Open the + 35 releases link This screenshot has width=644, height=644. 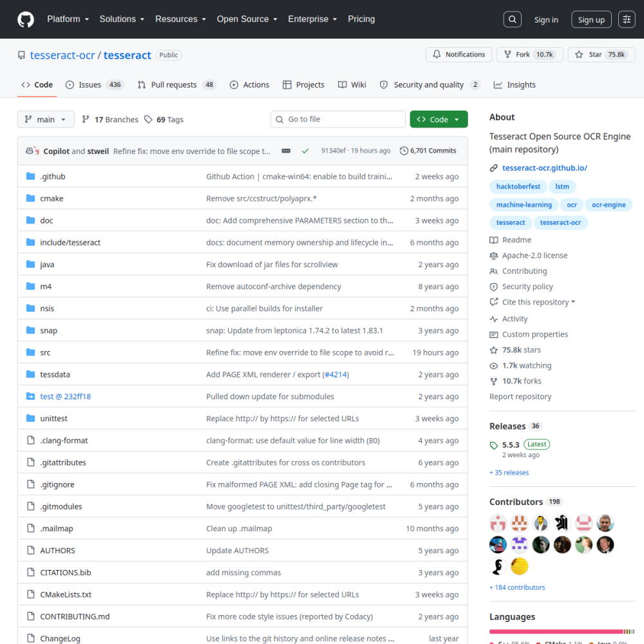coord(509,473)
